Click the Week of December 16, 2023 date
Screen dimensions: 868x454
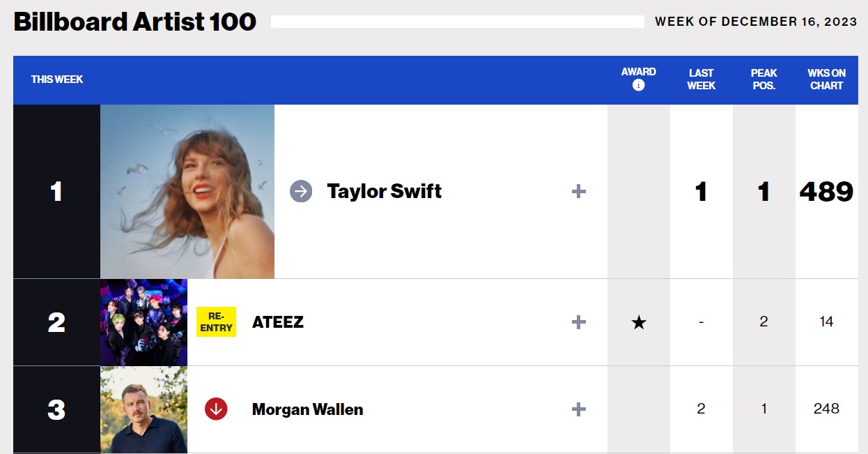pos(756,22)
